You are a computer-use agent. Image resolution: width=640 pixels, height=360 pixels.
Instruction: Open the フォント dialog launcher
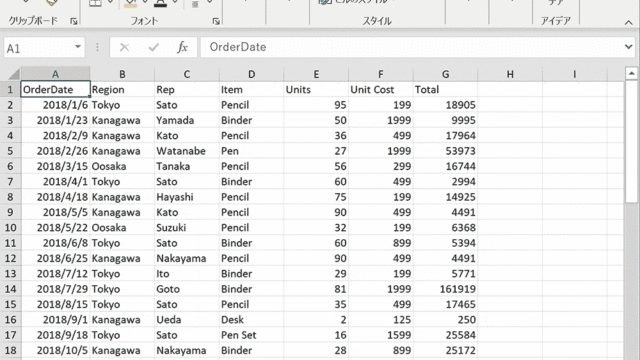216,21
